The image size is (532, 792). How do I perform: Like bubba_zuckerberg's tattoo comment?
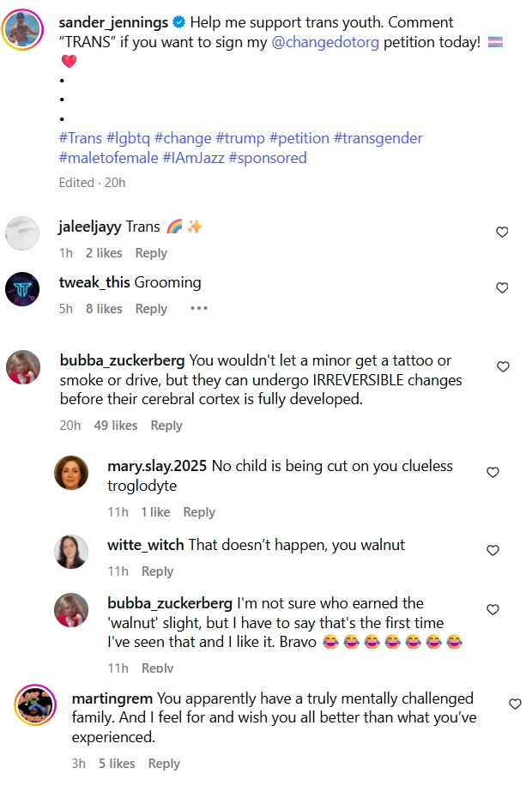(503, 366)
